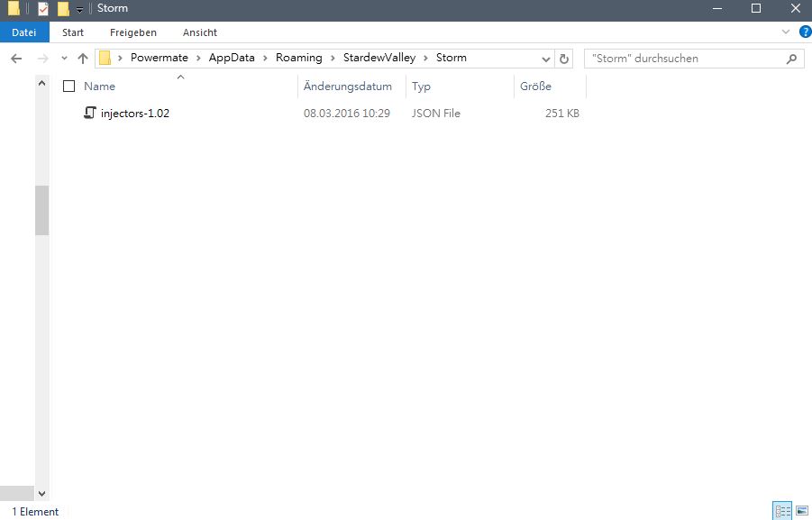812x520 pixels.
Task: Click the search magnifier icon
Action: (791, 58)
